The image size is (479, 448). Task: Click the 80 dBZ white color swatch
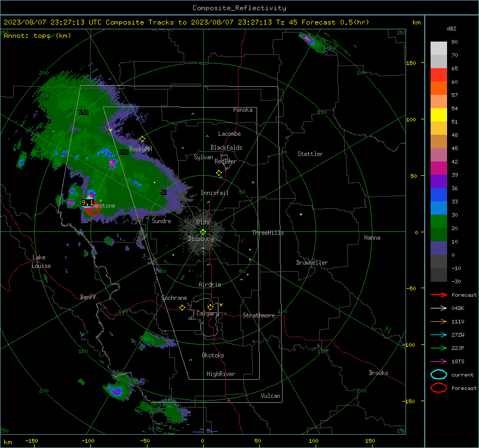coord(439,48)
